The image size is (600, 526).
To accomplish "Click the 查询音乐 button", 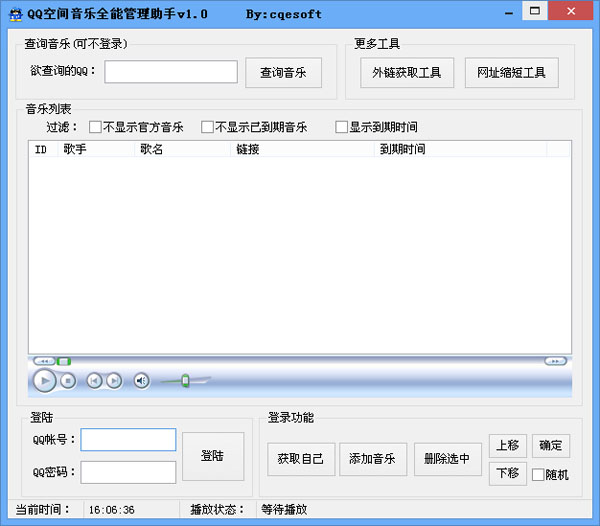I will (x=283, y=73).
